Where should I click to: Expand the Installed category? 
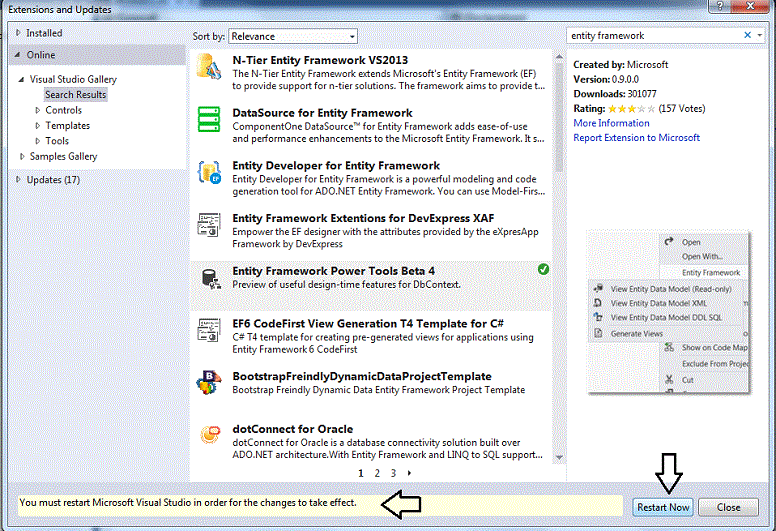tap(18, 33)
